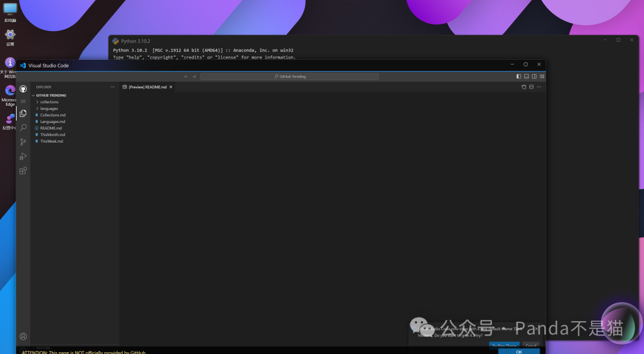Click the OK button at the bottom
644x354 pixels.
click(519, 352)
